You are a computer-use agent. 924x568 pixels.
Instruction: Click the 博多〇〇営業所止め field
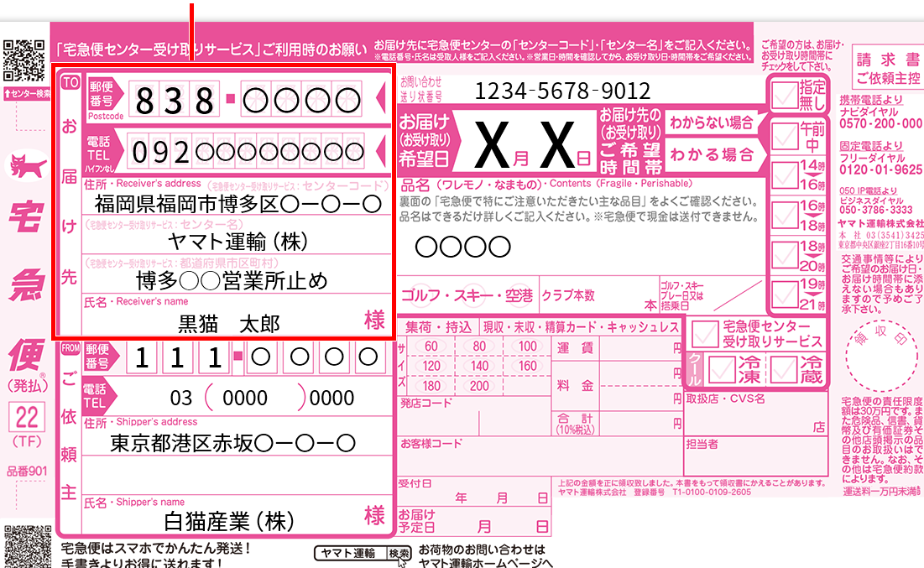pos(232,280)
